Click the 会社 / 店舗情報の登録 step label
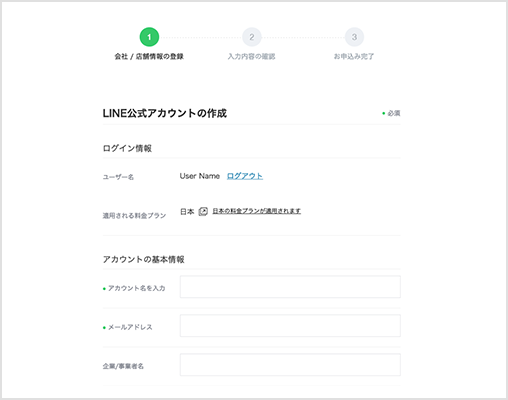The width and height of the screenshot is (508, 400). [x=149, y=56]
